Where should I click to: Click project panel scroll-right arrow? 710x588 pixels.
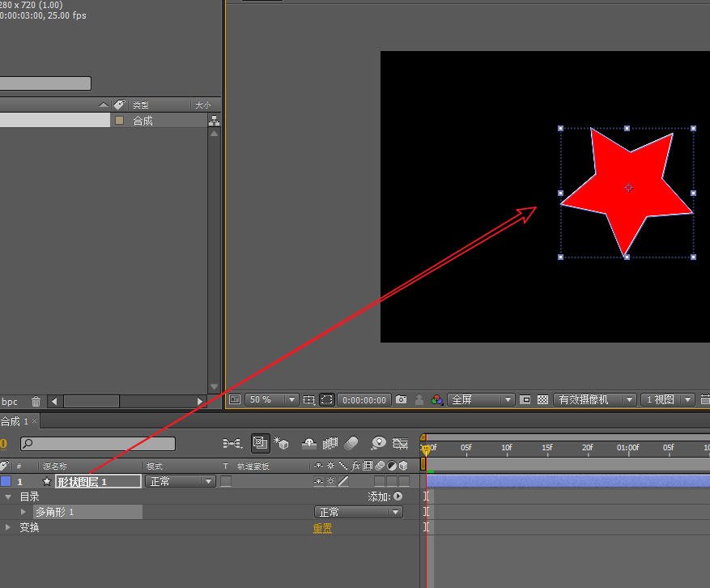[200, 402]
